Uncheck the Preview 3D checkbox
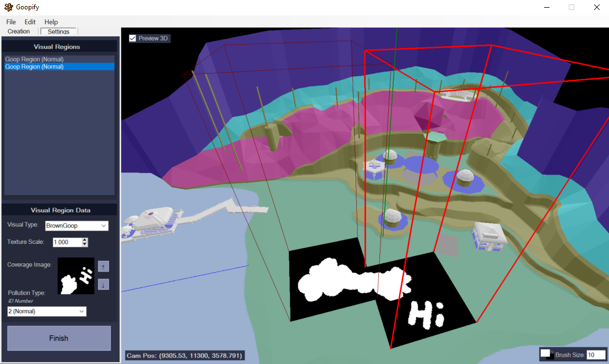This screenshot has height=364, width=609. (x=133, y=39)
